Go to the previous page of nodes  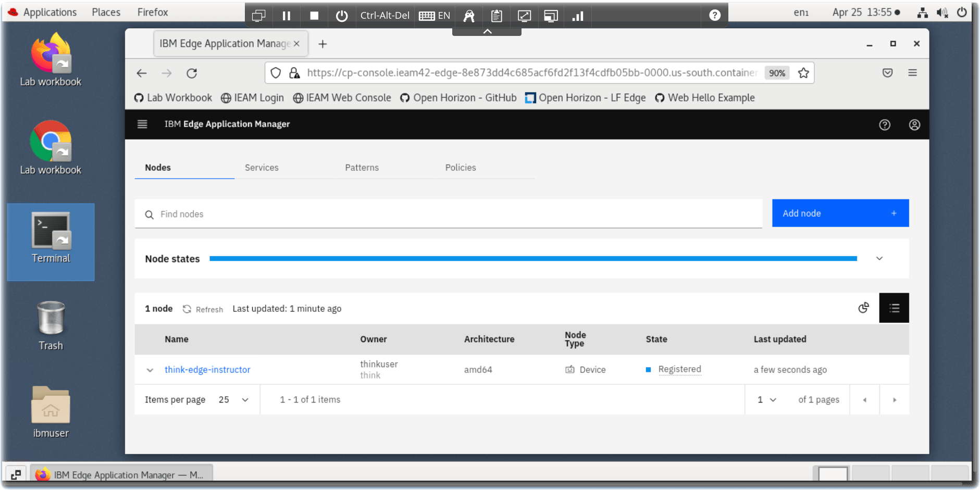tap(864, 400)
